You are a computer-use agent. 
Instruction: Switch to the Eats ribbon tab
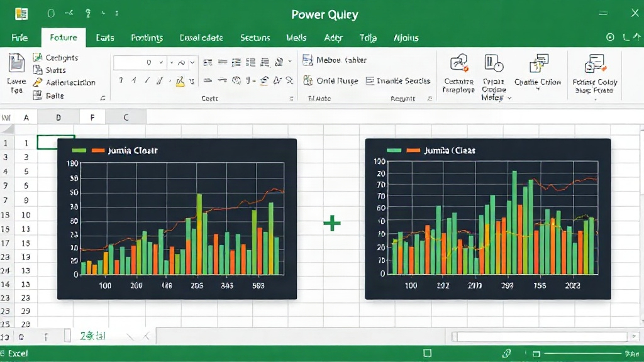click(105, 38)
